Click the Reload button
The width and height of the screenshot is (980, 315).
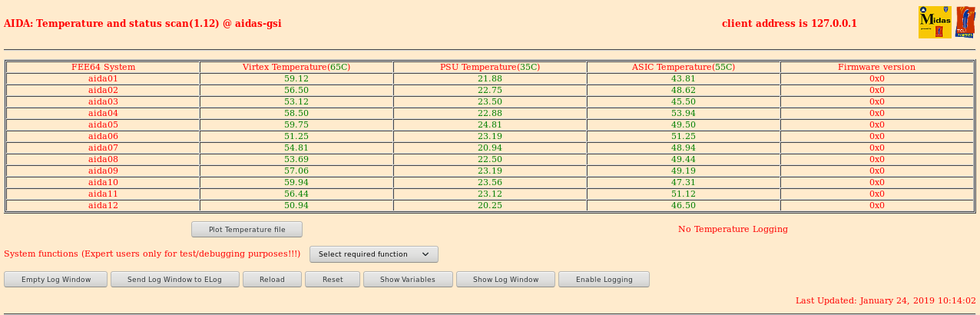point(272,280)
